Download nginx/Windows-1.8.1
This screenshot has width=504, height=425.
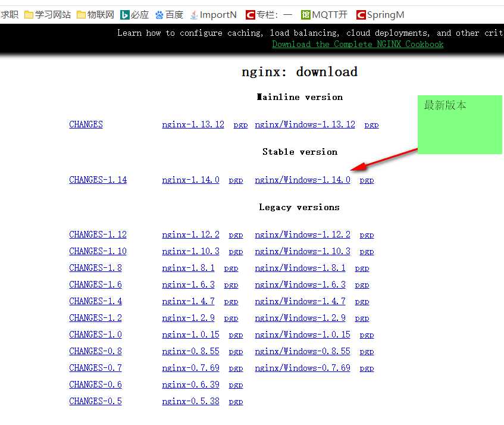click(x=300, y=268)
